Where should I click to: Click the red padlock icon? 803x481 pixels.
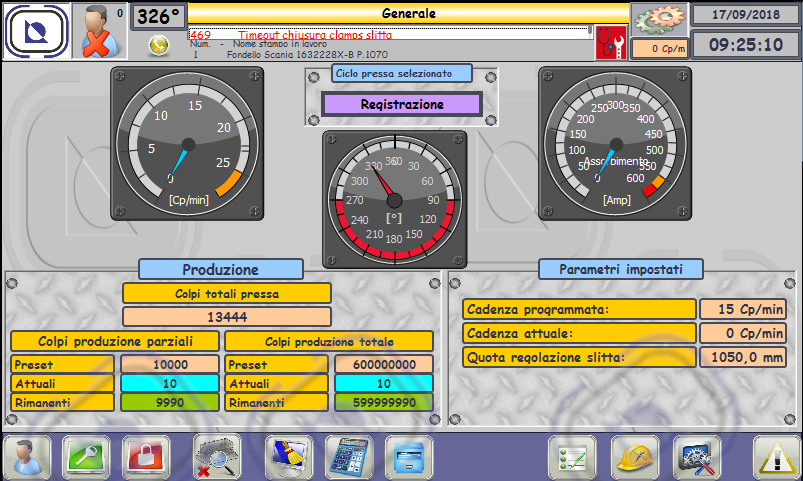(148, 458)
